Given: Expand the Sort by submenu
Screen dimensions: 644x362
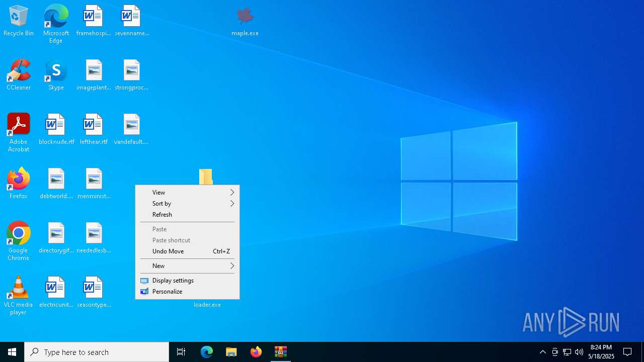Looking at the screenshot, I should [x=187, y=204].
